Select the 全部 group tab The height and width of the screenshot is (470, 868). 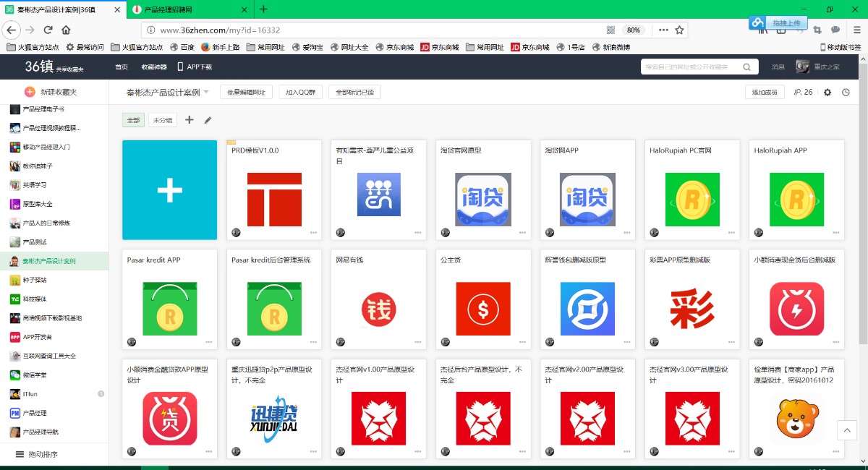(133, 120)
